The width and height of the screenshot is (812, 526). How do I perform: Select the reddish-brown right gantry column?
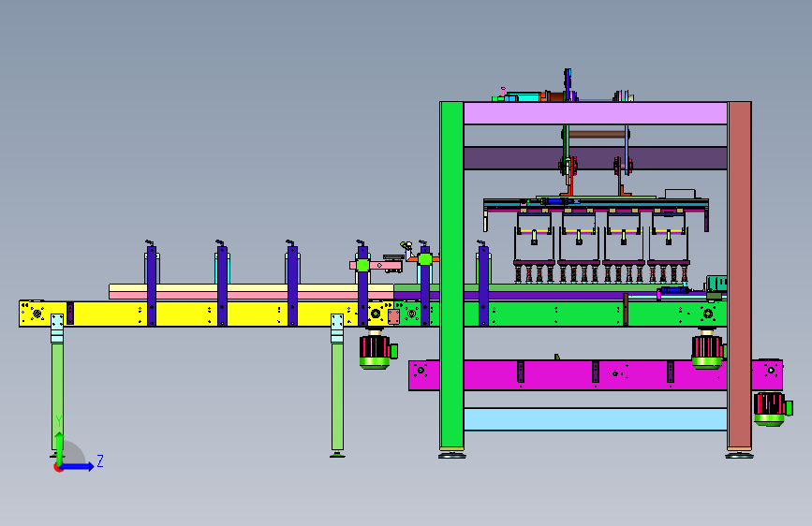click(x=740, y=275)
